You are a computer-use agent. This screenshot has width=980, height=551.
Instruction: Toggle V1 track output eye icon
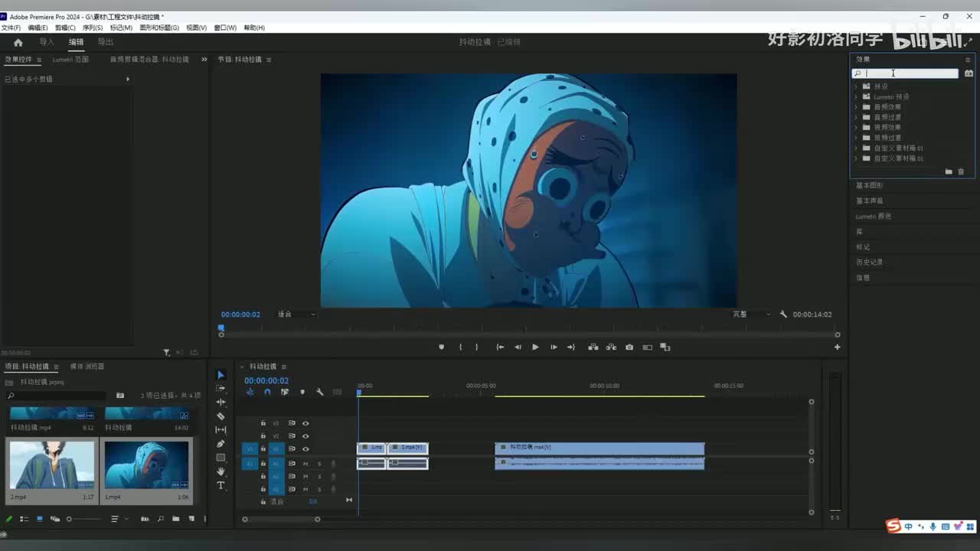click(305, 449)
